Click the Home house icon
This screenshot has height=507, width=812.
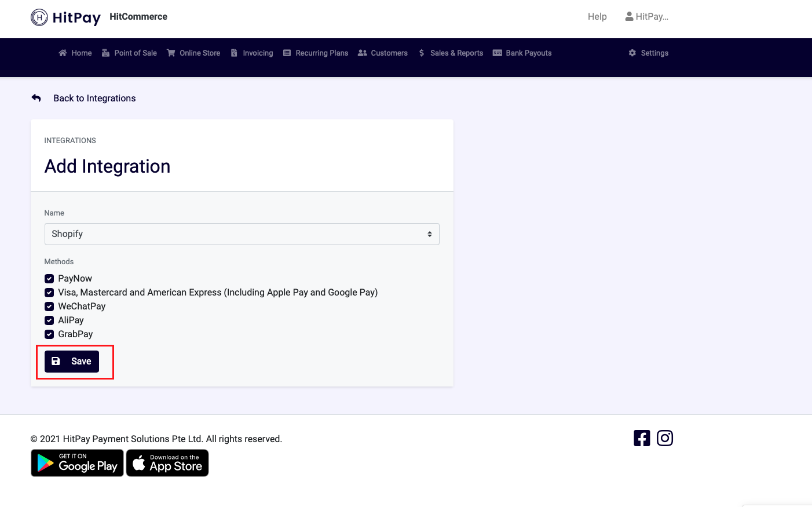63,53
